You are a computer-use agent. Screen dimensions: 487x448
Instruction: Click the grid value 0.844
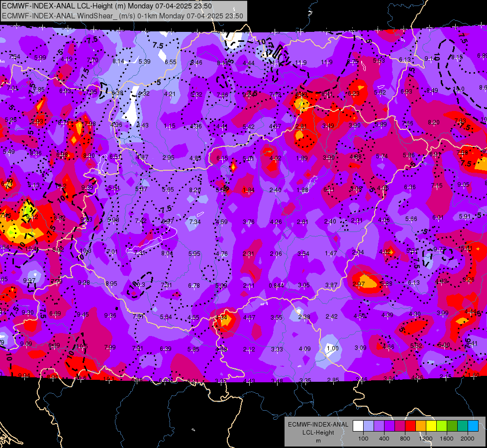point(276,285)
